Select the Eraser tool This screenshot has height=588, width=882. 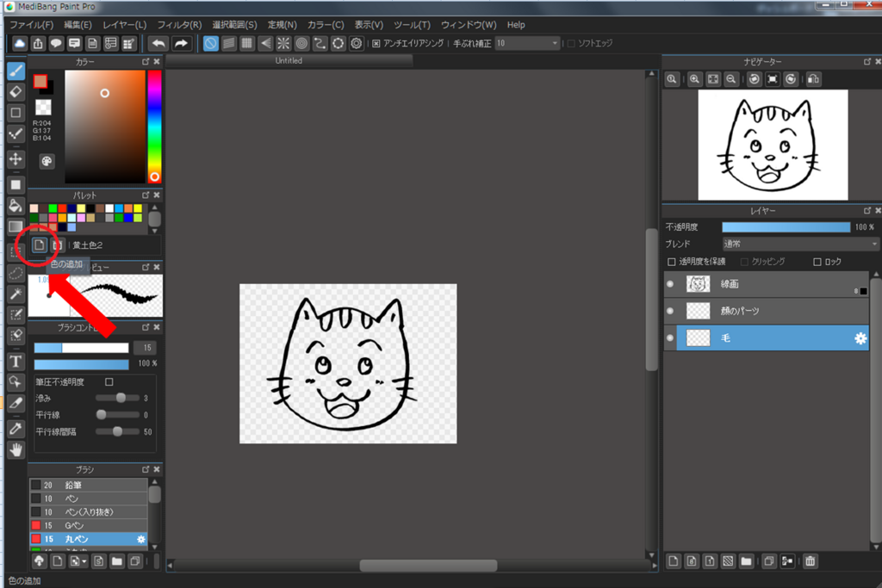pos(16,91)
